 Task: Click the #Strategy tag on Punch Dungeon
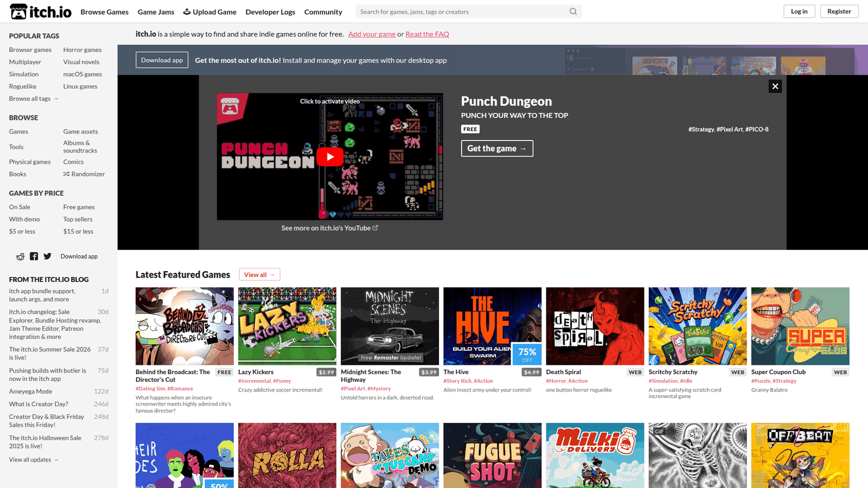click(x=701, y=130)
